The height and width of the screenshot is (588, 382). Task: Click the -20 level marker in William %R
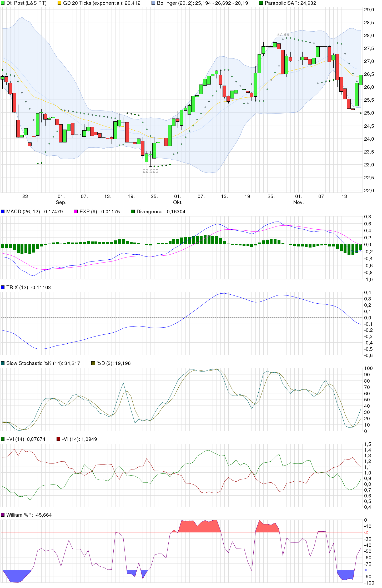(x=366, y=532)
